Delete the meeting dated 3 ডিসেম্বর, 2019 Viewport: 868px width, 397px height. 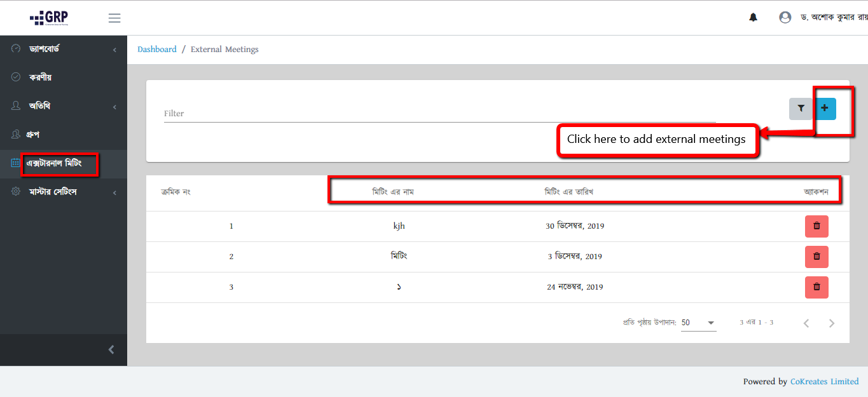[816, 257]
